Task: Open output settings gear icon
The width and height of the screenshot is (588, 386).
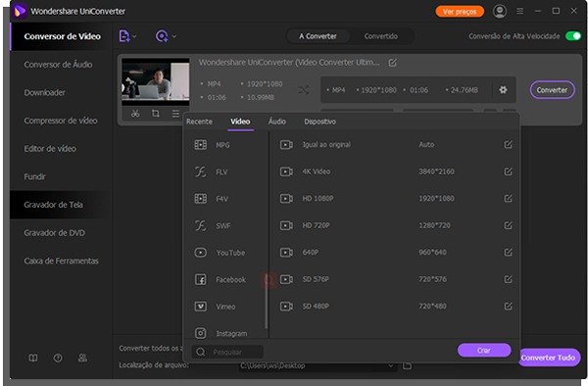Action: (x=503, y=90)
